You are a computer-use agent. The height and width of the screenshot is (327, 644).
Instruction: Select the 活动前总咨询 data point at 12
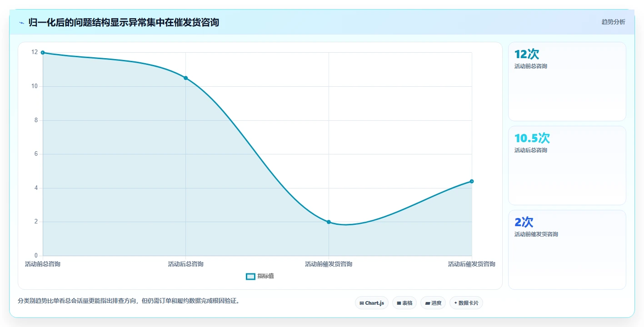[x=43, y=53]
